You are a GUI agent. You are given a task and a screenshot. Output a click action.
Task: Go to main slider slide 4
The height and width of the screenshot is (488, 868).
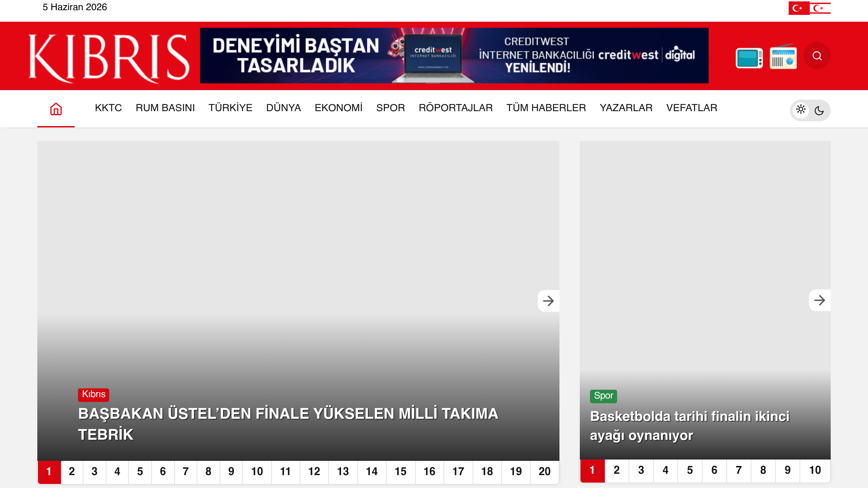(x=117, y=472)
